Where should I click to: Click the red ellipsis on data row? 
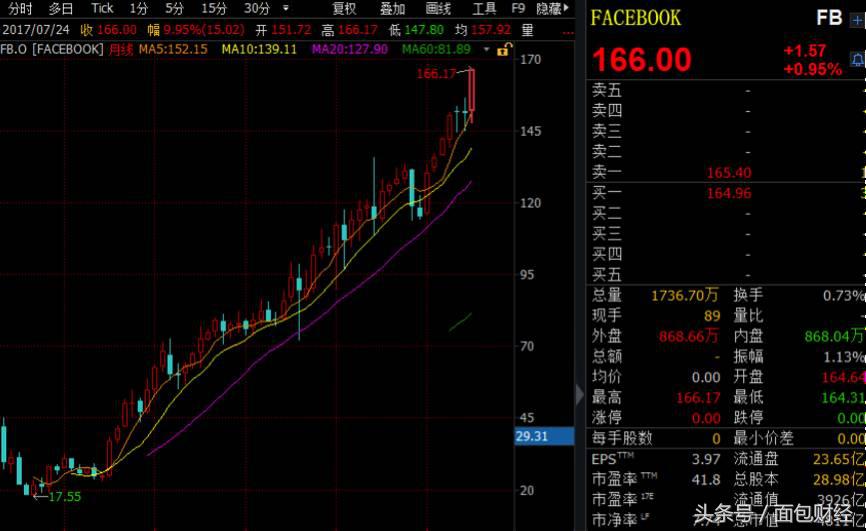point(568,31)
